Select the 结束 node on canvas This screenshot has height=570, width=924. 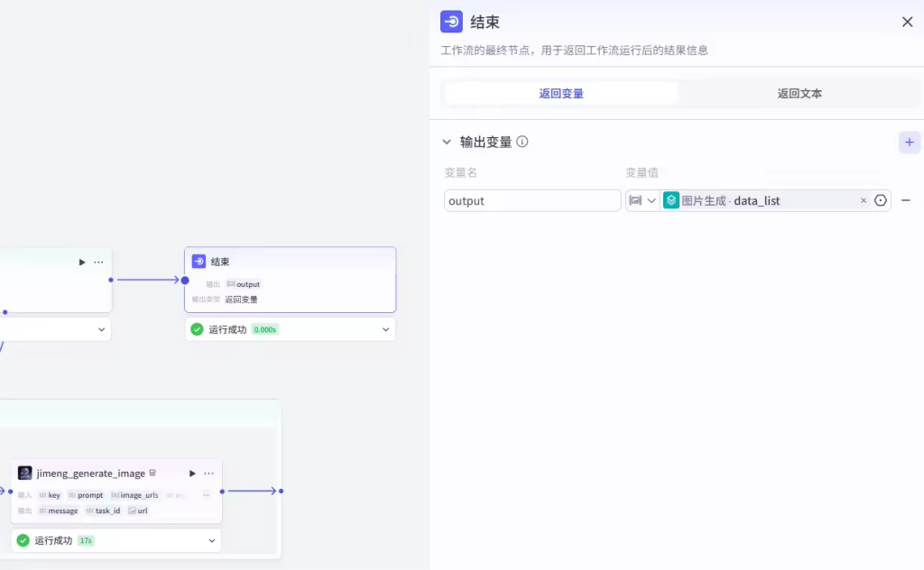pyautogui.click(x=290, y=262)
